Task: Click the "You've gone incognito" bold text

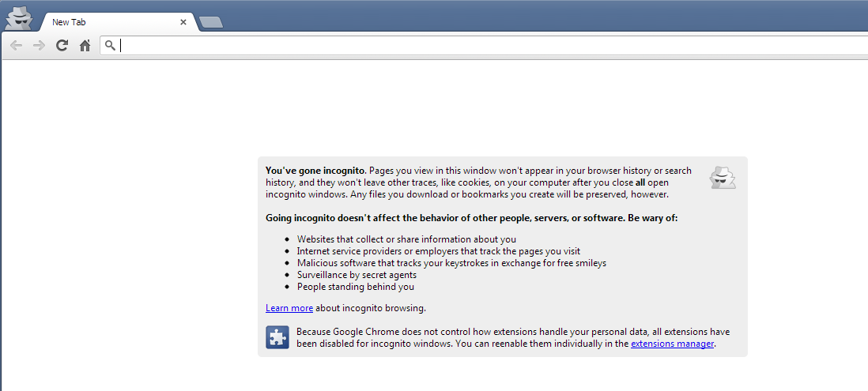Action: 315,171
